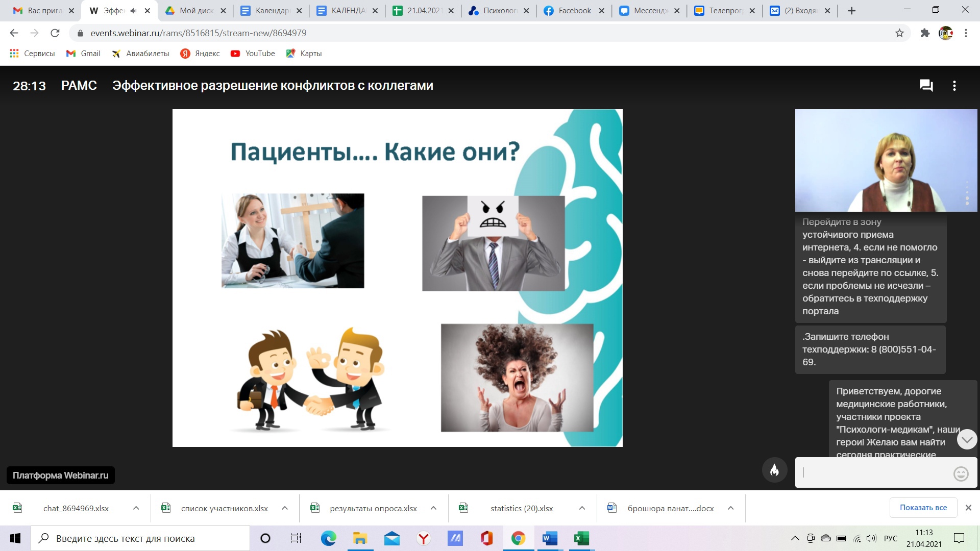Viewport: 980px width, 551px height.
Task: Open the emoji picker in chat
Action: 961,474
